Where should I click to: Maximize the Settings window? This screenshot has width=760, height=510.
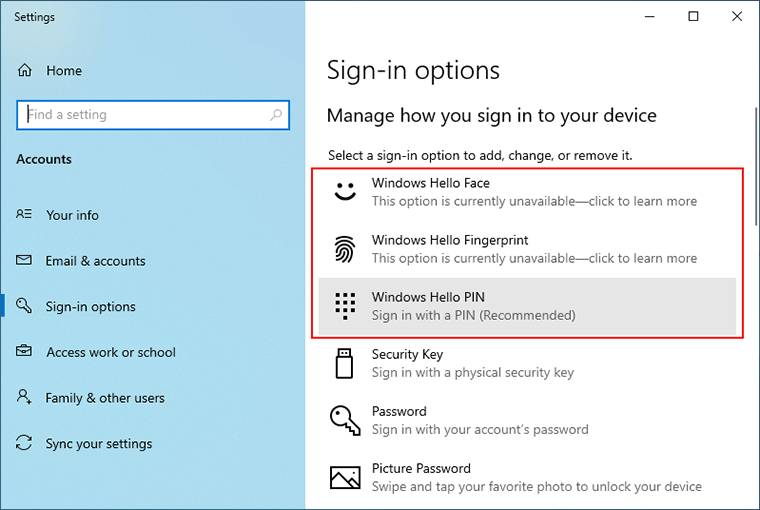pyautogui.click(x=693, y=16)
